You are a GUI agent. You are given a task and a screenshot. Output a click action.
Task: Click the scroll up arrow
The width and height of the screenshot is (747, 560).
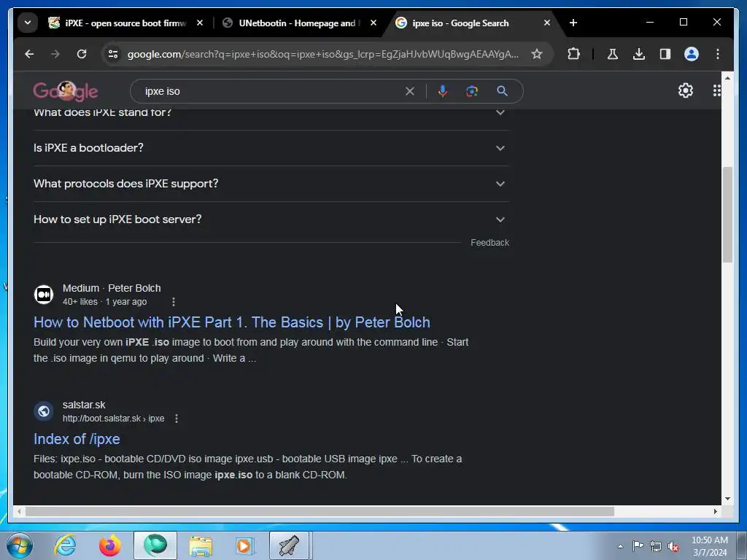point(727,77)
